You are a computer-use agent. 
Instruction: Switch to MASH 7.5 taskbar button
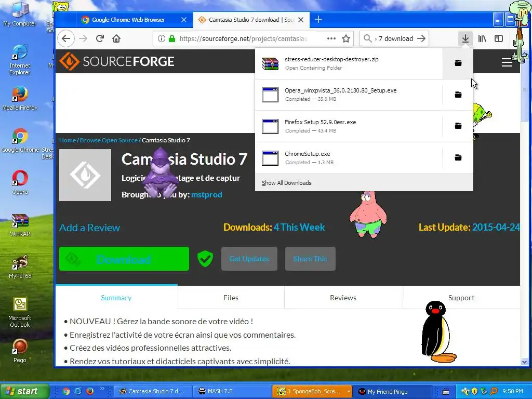pyautogui.click(x=232, y=391)
